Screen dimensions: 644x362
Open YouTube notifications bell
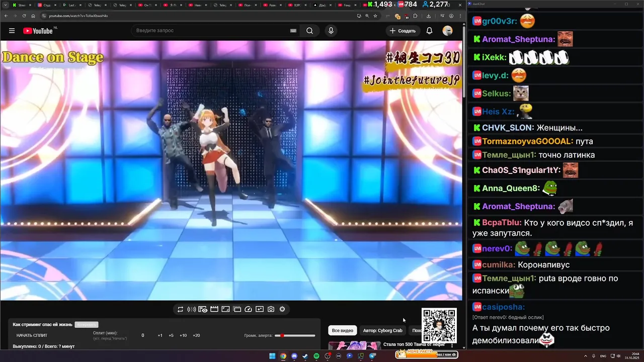[x=429, y=31]
